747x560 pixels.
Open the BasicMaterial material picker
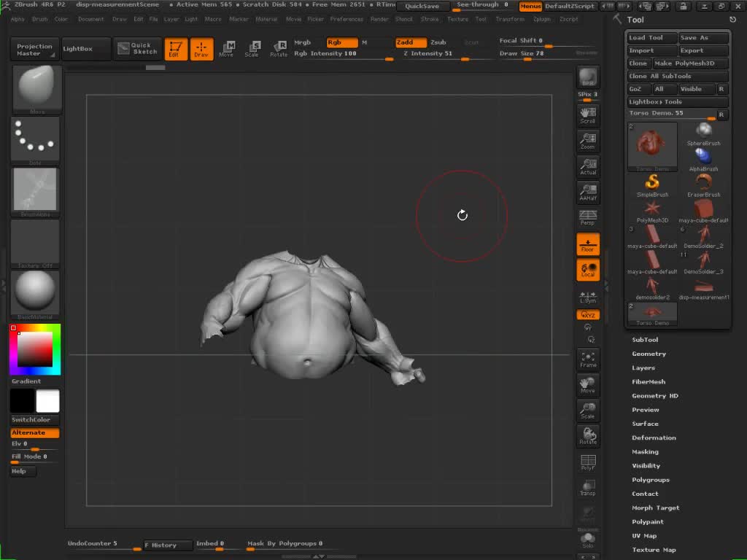[x=36, y=295]
